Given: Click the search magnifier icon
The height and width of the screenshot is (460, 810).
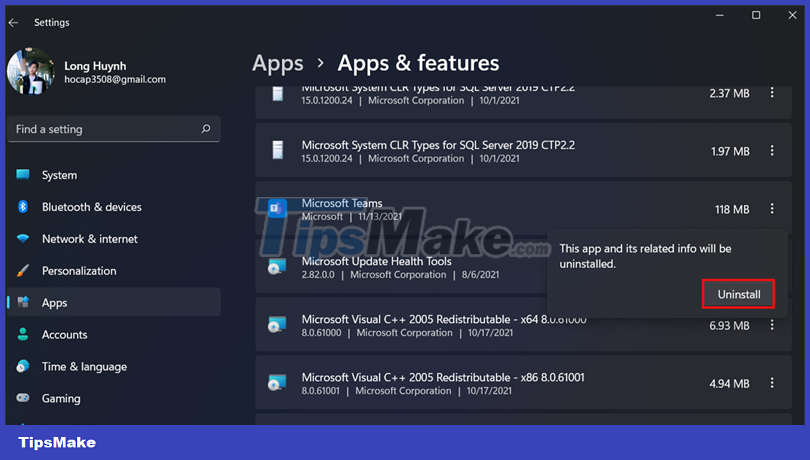Looking at the screenshot, I should point(206,129).
